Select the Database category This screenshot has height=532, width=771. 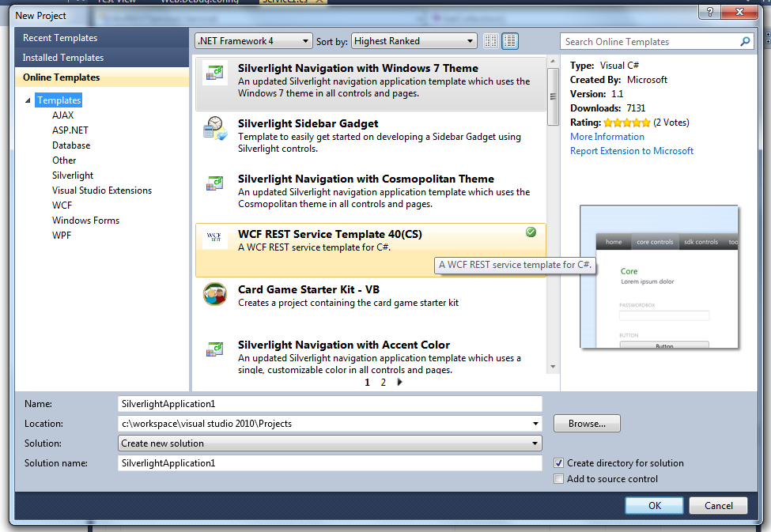tap(71, 145)
